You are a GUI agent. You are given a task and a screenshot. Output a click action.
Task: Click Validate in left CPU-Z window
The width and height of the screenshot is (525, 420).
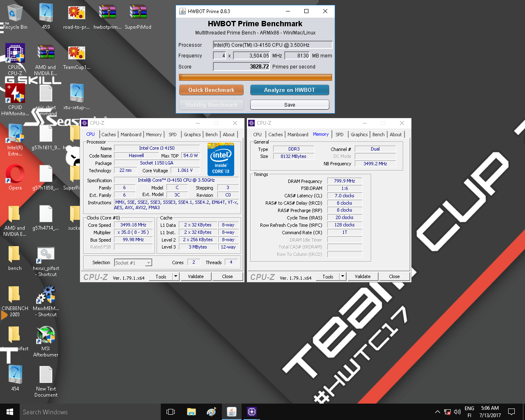(196, 276)
